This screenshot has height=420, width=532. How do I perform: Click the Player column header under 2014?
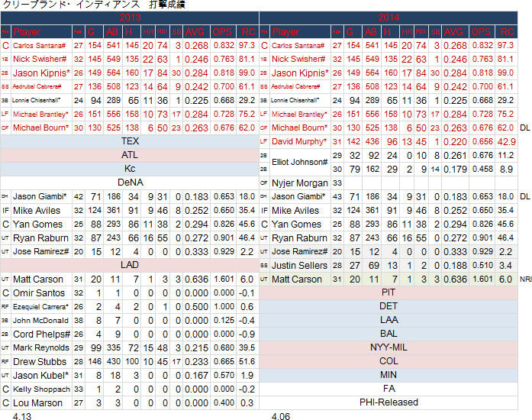click(300, 31)
